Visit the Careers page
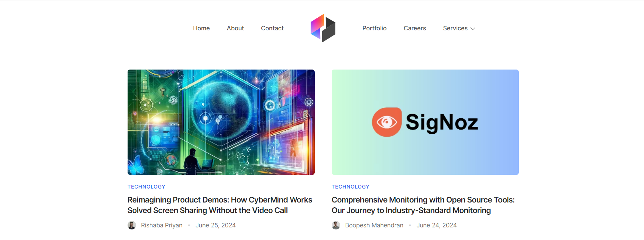Image resolution: width=644 pixels, height=240 pixels. click(415, 28)
